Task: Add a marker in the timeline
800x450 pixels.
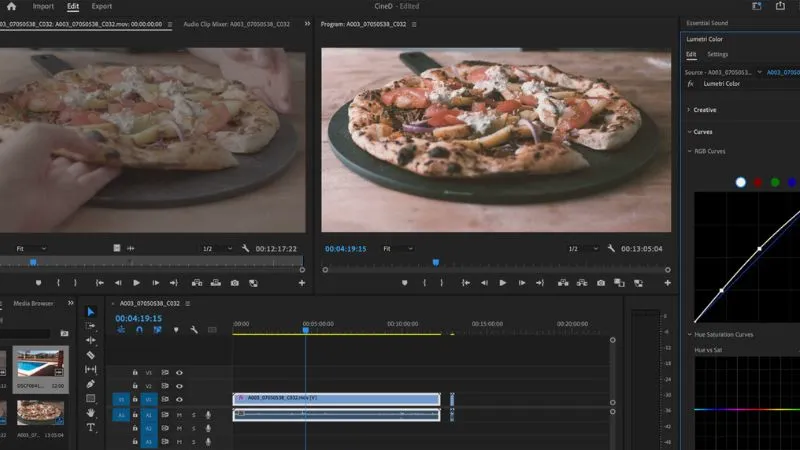Action: coord(176,330)
